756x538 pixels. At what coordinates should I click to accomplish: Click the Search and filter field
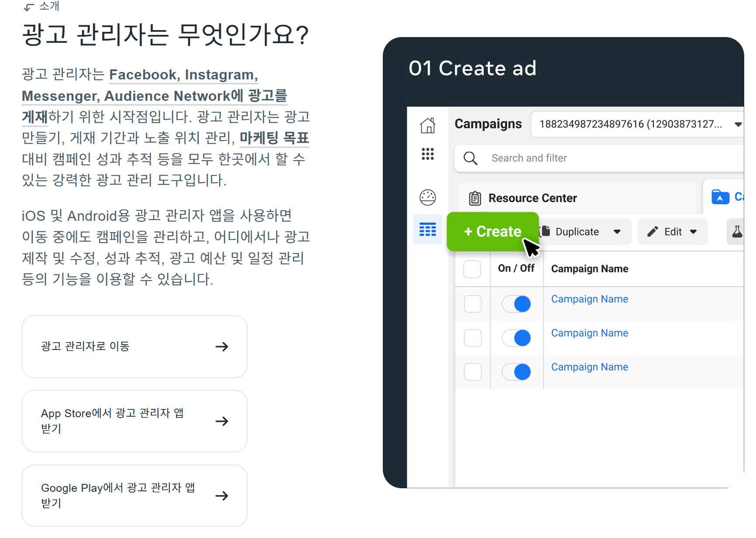[x=599, y=158]
